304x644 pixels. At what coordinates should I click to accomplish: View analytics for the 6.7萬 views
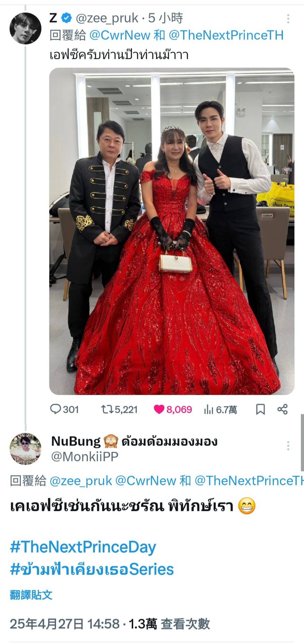(220, 409)
